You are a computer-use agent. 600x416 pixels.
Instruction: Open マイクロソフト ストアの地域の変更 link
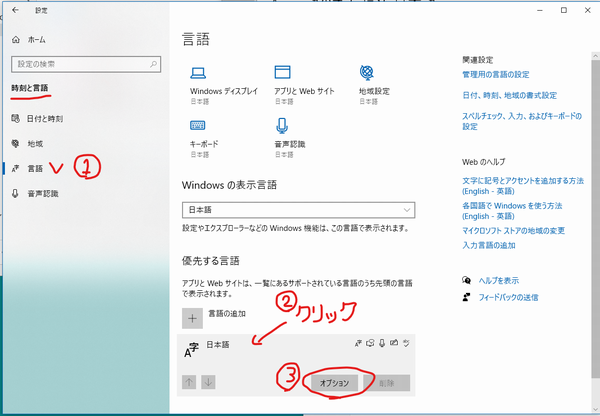(514, 231)
